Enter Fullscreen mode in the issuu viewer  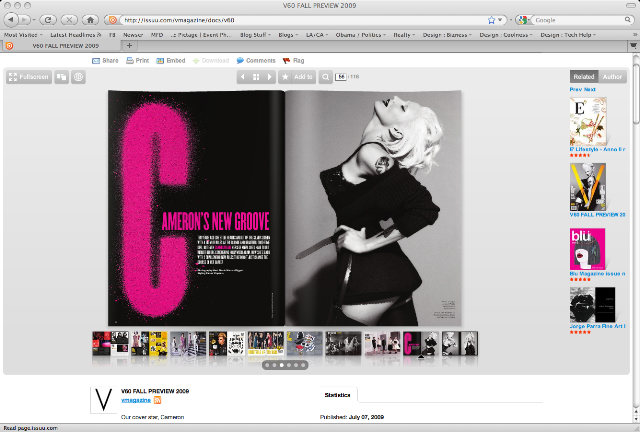click(29, 77)
